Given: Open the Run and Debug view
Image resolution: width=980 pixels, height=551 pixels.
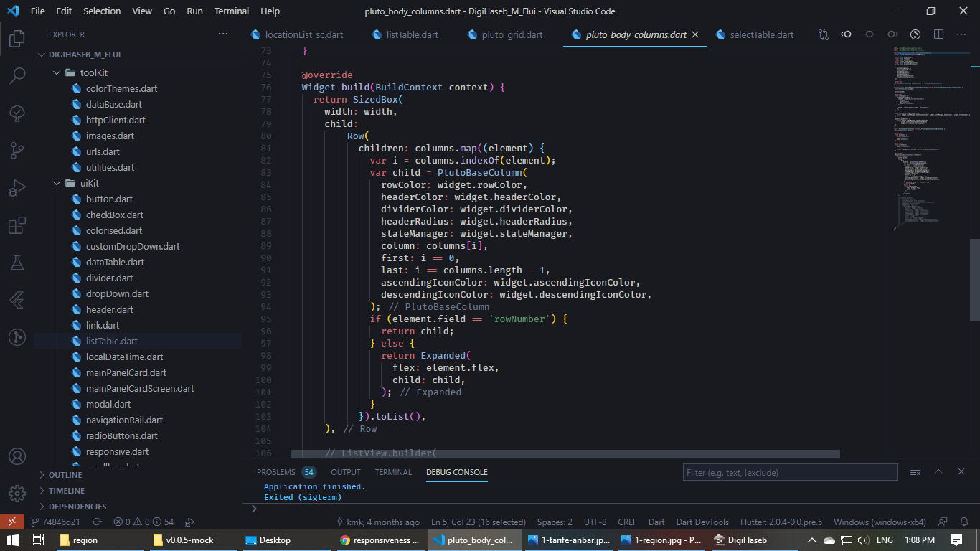Looking at the screenshot, I should pos(17,187).
